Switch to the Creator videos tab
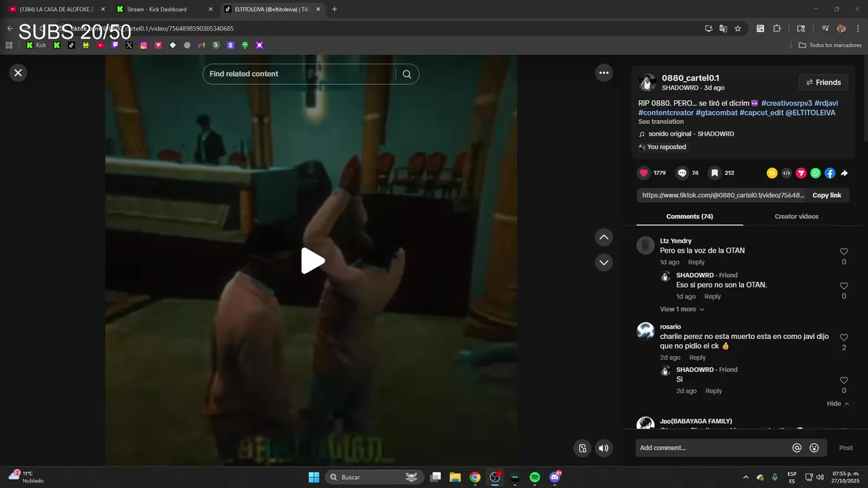This screenshot has width=868, height=488. (x=796, y=216)
